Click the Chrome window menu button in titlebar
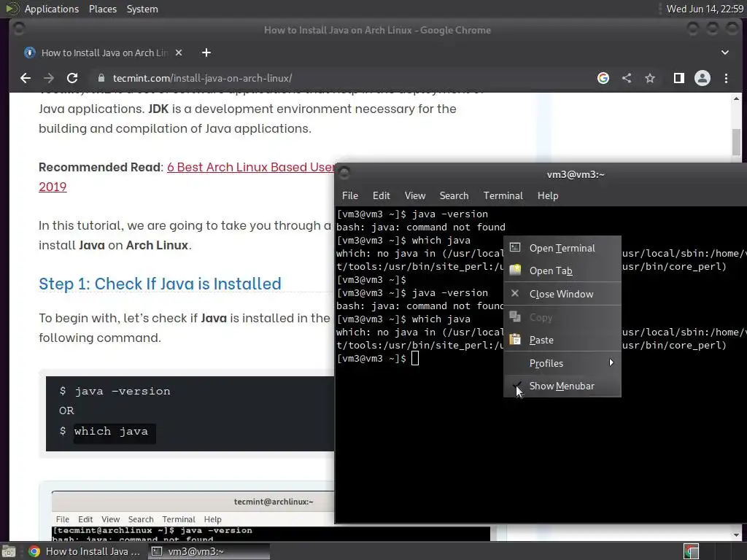The height and width of the screenshot is (560, 747). 19,29
